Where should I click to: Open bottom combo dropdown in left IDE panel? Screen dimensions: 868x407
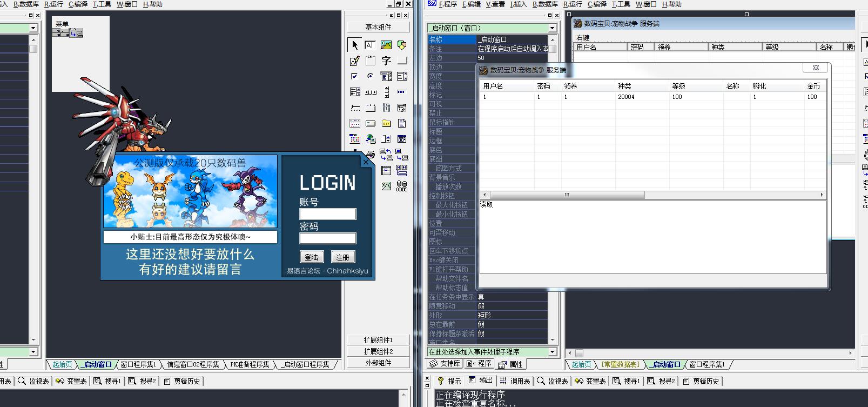[x=33, y=352]
